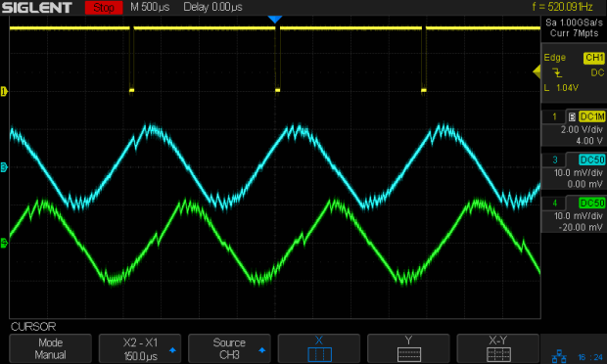Click the DC1M coupling badge

click(x=592, y=116)
